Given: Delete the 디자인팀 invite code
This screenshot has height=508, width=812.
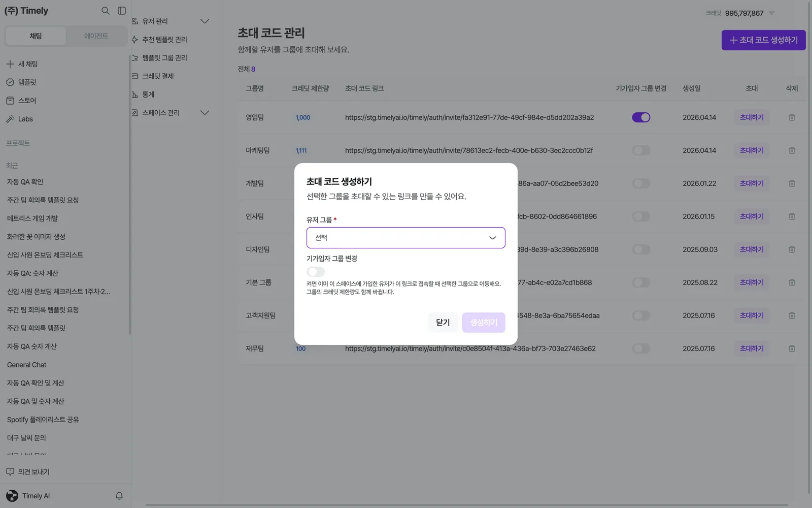Looking at the screenshot, I should click(792, 249).
